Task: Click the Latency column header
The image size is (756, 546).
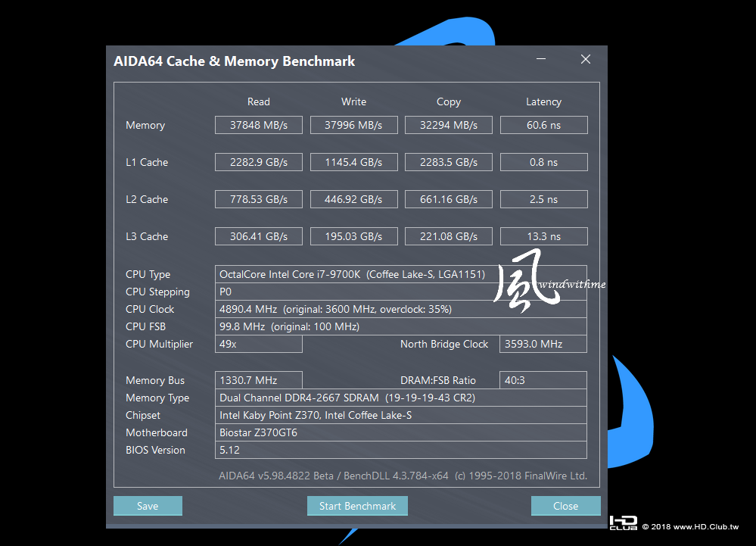Action: click(544, 101)
